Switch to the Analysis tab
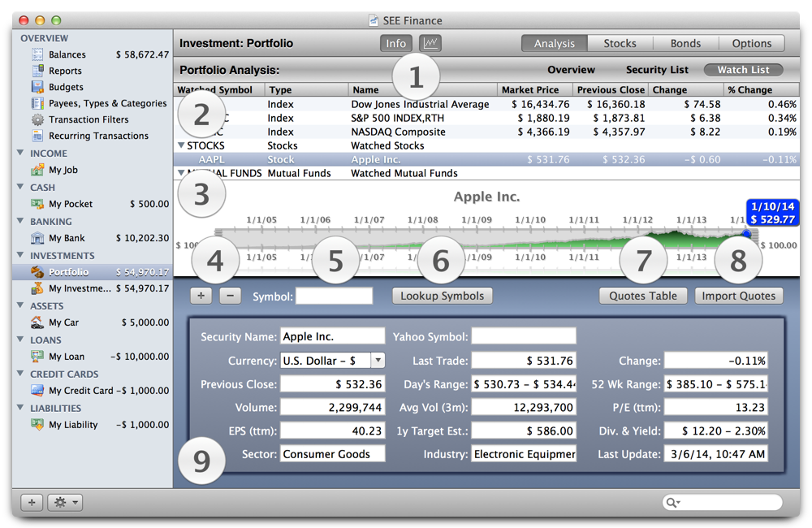This screenshot has height=528, width=812. [554, 44]
